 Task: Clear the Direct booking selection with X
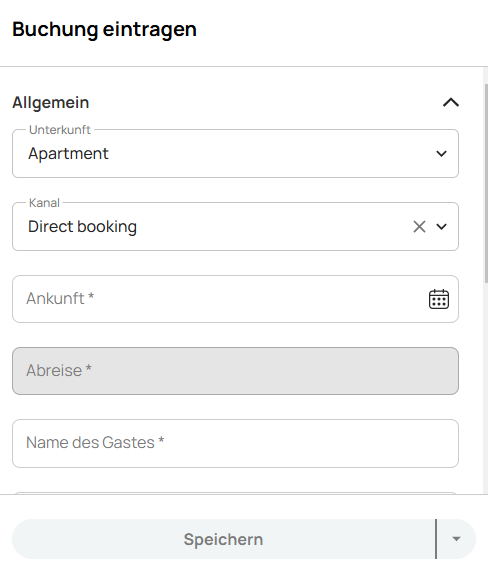coord(419,227)
